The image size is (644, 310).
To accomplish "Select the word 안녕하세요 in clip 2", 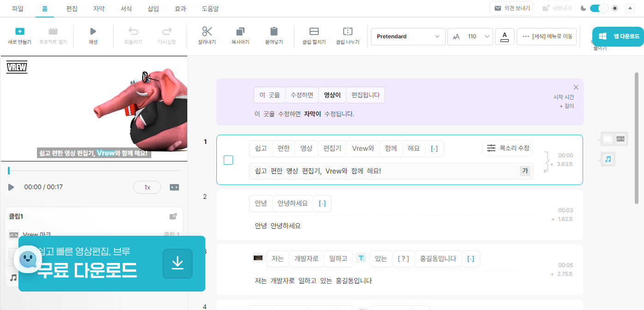I will coord(292,203).
